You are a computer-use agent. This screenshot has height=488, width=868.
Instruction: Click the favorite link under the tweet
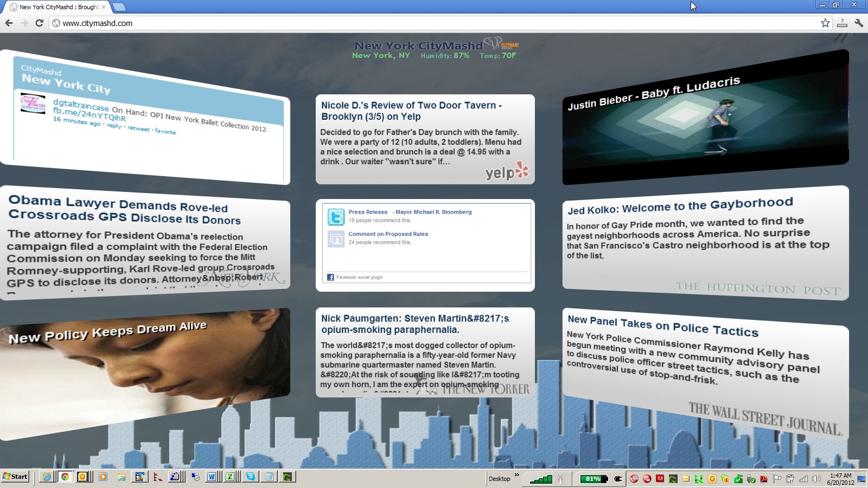165,131
